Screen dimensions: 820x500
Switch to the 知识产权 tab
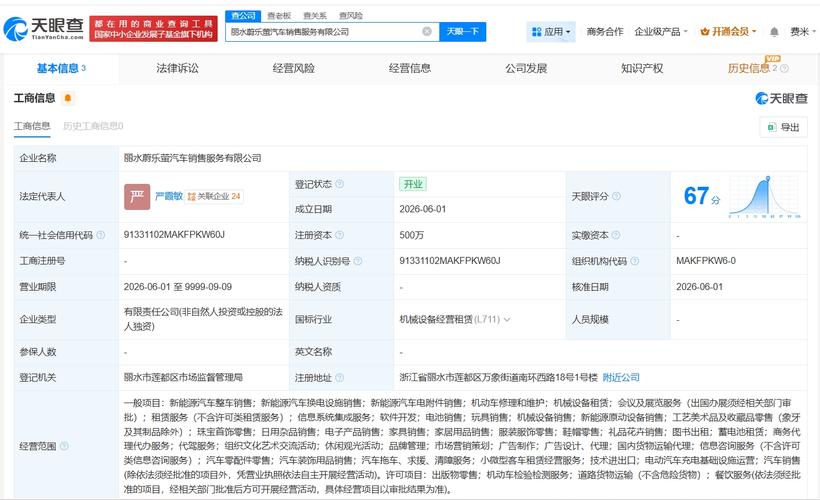tap(642, 68)
